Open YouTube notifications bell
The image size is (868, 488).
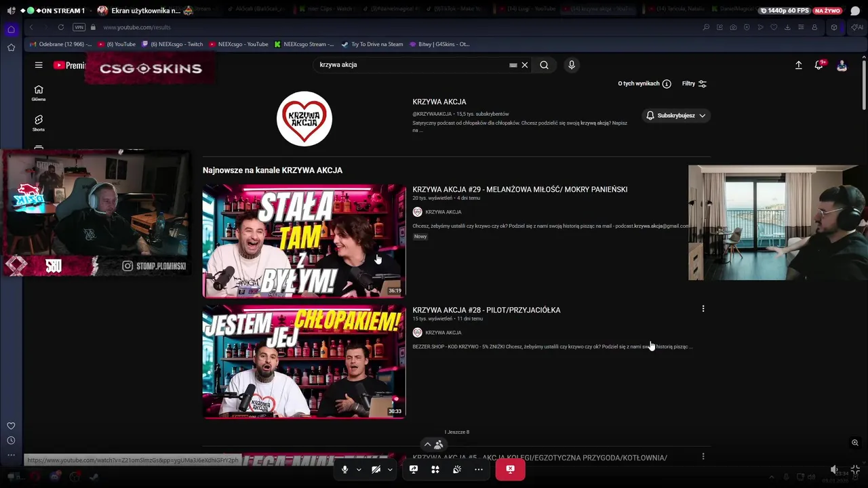pos(819,65)
